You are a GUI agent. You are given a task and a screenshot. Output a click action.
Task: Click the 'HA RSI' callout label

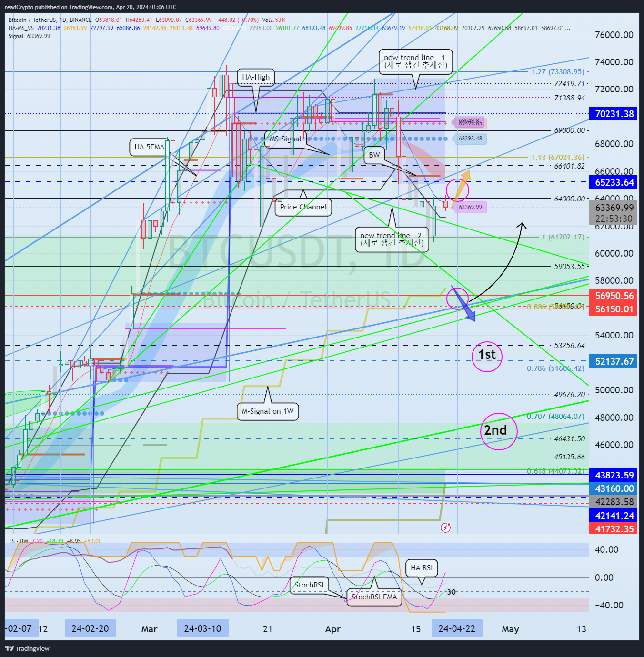click(x=422, y=568)
